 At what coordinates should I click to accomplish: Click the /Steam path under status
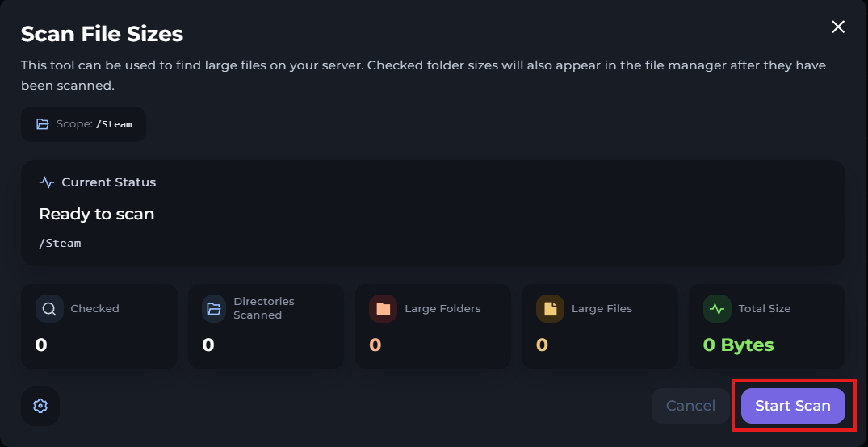click(x=60, y=243)
